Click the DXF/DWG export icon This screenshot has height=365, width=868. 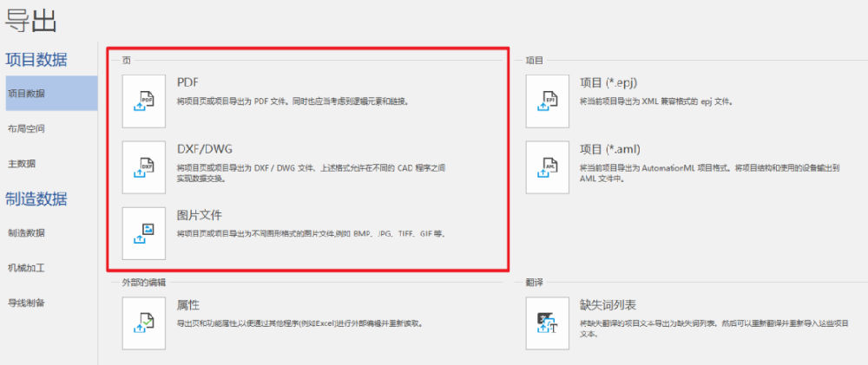click(144, 167)
